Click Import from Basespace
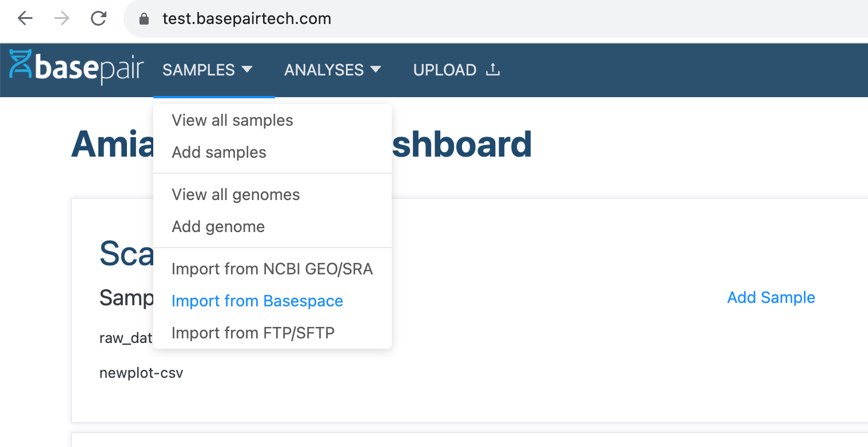This screenshot has width=868, height=447. (x=257, y=301)
